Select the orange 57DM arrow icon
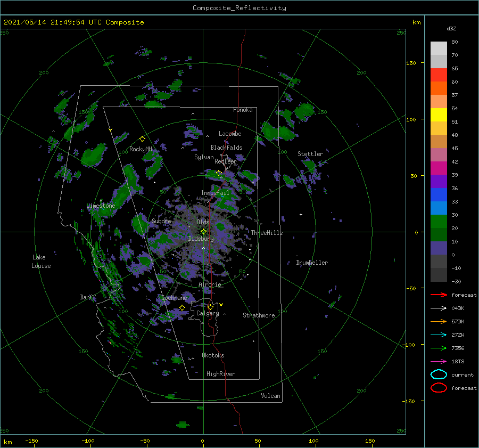479x448 pixels. coord(439,321)
